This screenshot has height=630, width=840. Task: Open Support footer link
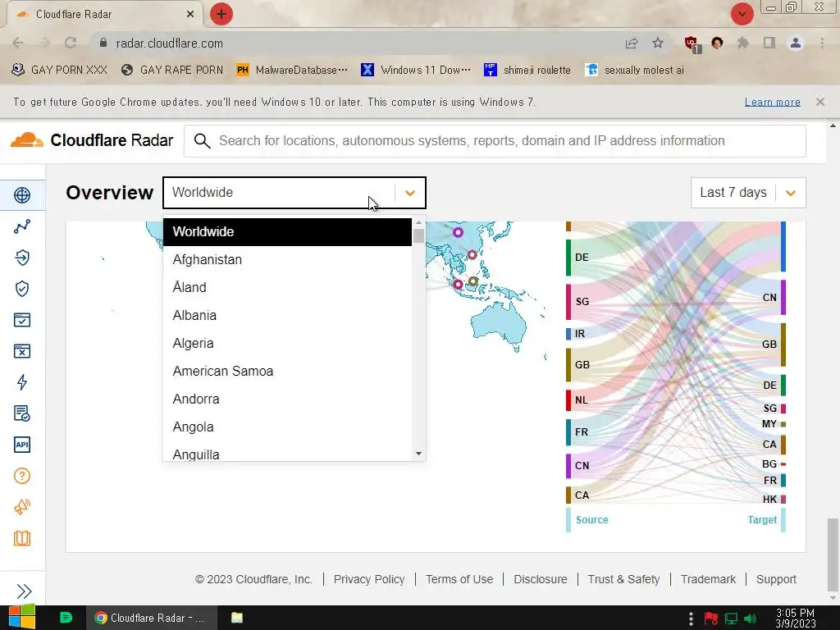tap(776, 579)
